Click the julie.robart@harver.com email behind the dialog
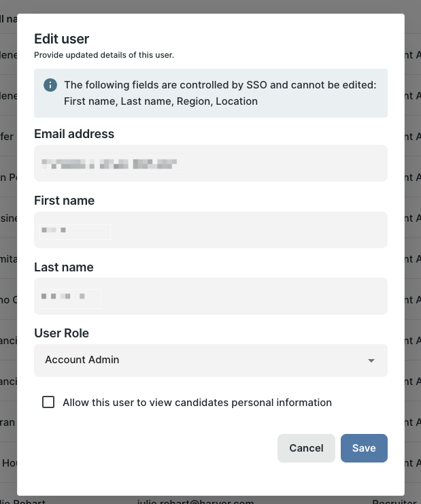The width and height of the screenshot is (421, 504). pyautogui.click(x=195, y=501)
